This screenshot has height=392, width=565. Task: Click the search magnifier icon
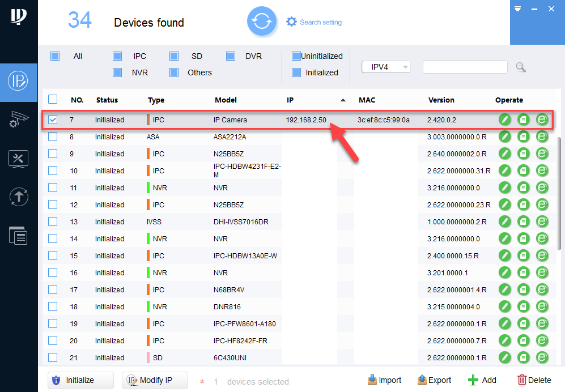521,67
